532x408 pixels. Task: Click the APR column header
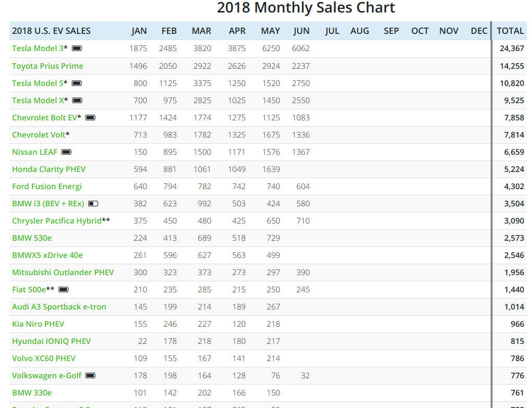point(237,31)
